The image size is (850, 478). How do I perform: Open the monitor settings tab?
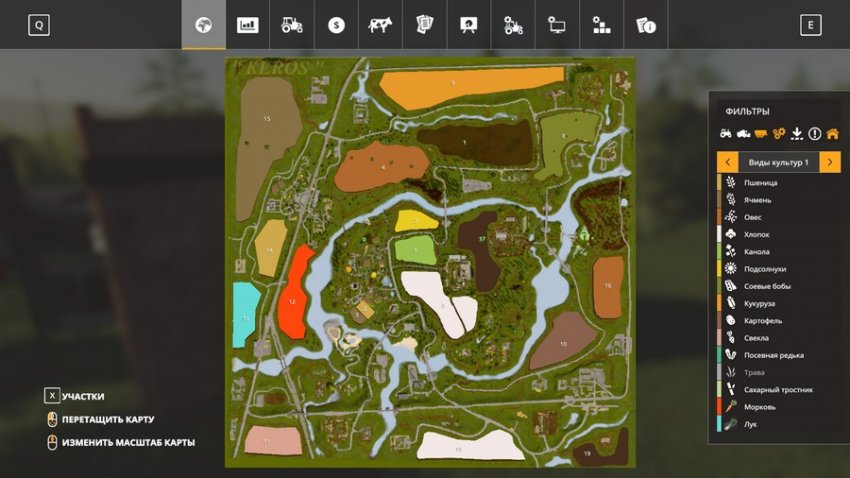tap(557, 25)
